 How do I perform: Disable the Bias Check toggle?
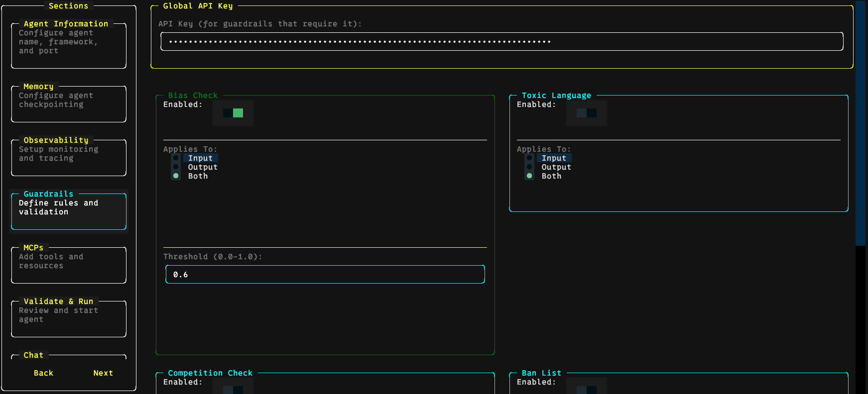[x=233, y=113]
